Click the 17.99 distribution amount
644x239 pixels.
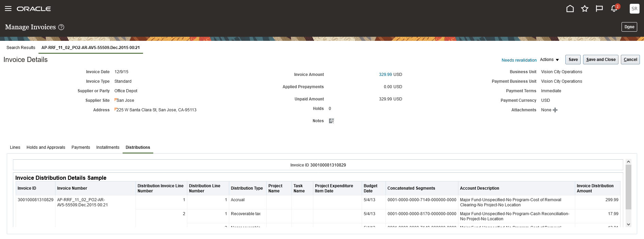(613, 214)
